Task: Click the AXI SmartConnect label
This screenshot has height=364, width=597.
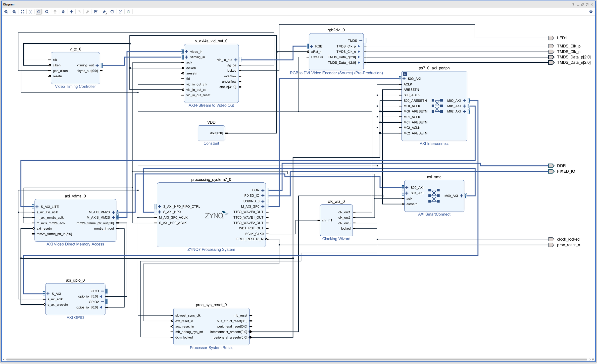Action: (434, 214)
